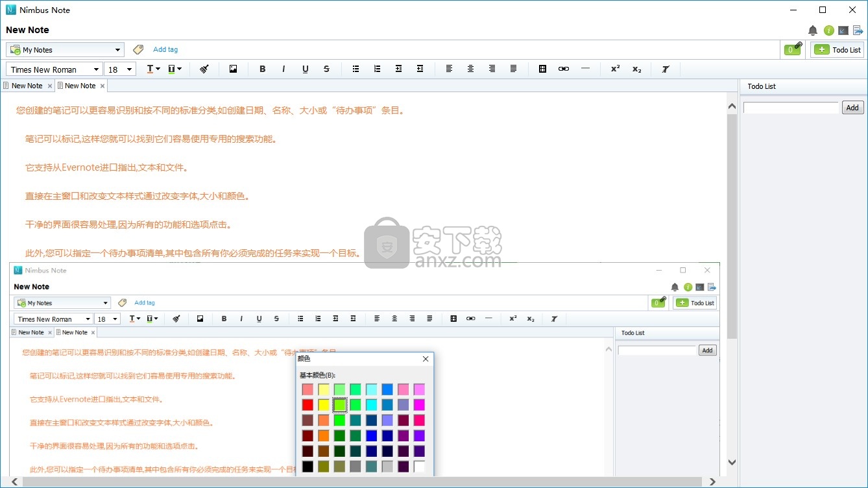Click horizontal scrollbar right arrow at bottom
The image size is (868, 488).
pyautogui.click(x=712, y=482)
